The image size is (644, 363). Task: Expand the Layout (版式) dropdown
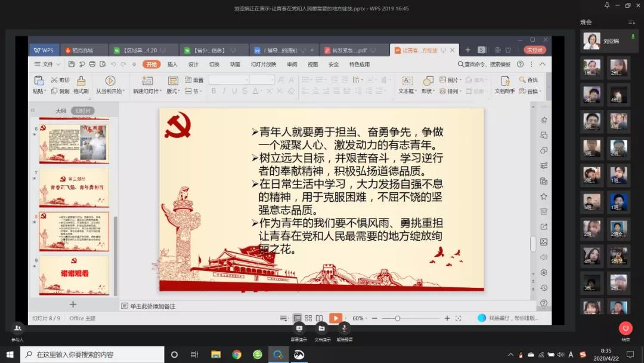[173, 91]
